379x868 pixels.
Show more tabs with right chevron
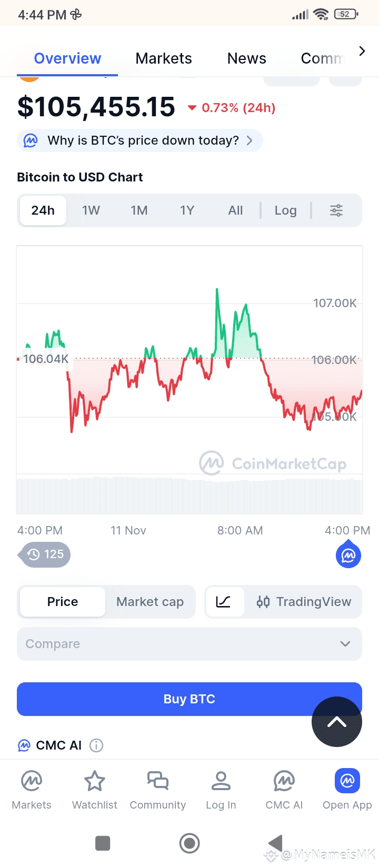point(362,51)
